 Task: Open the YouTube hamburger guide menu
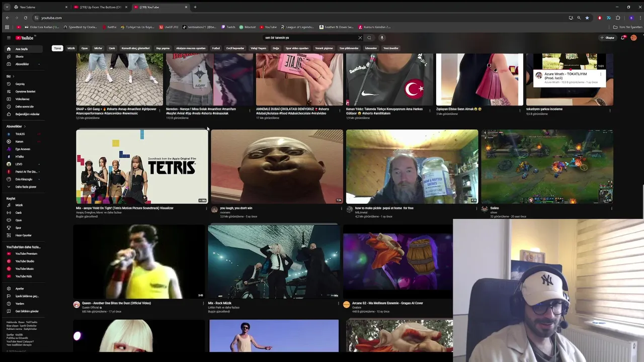(9, 38)
